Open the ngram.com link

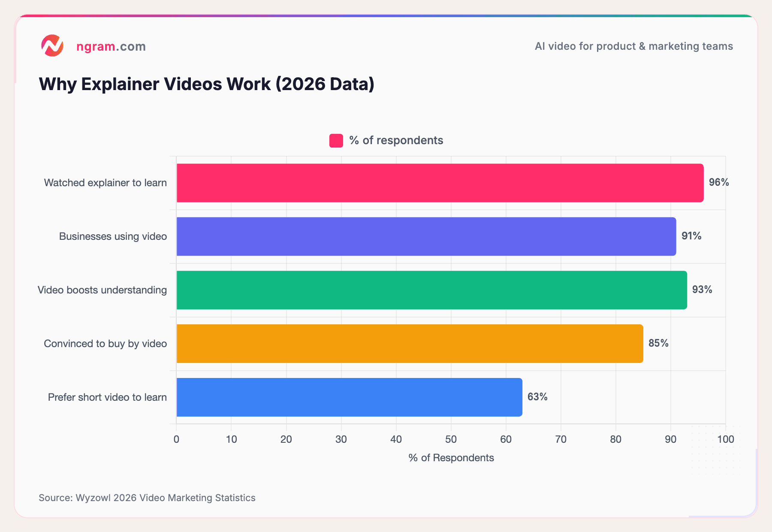[111, 46]
